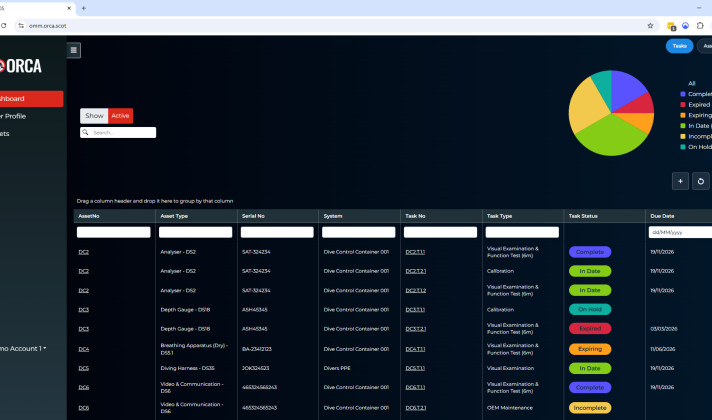Image resolution: width=712 pixels, height=420 pixels.
Task: Add a new task with the plus icon
Action: [x=680, y=181]
